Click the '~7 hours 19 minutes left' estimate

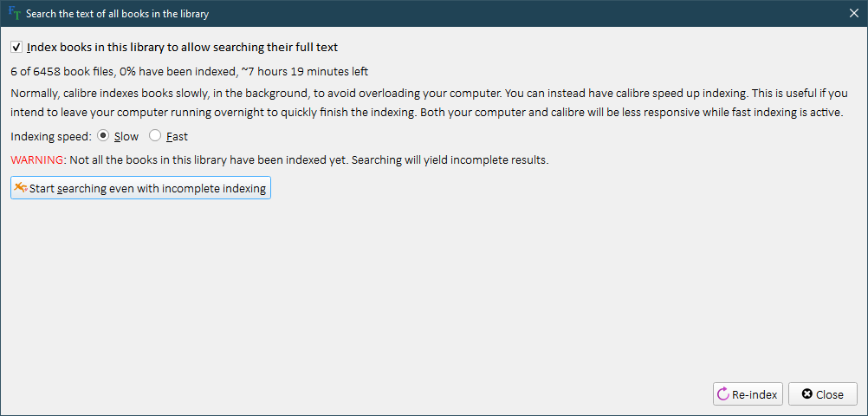pos(304,72)
